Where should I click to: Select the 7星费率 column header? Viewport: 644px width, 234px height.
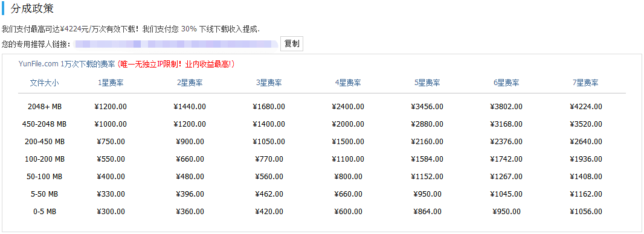585,83
